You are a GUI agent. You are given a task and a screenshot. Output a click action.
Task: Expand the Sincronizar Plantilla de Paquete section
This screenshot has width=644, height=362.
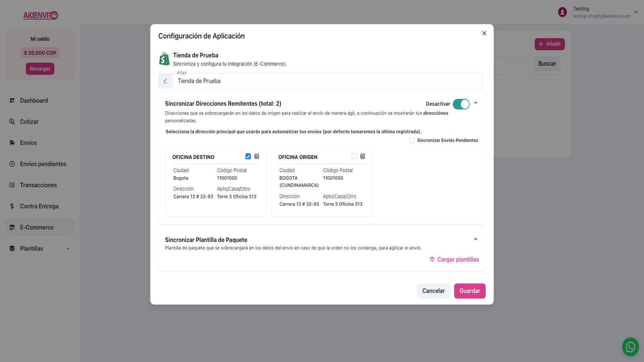475,239
